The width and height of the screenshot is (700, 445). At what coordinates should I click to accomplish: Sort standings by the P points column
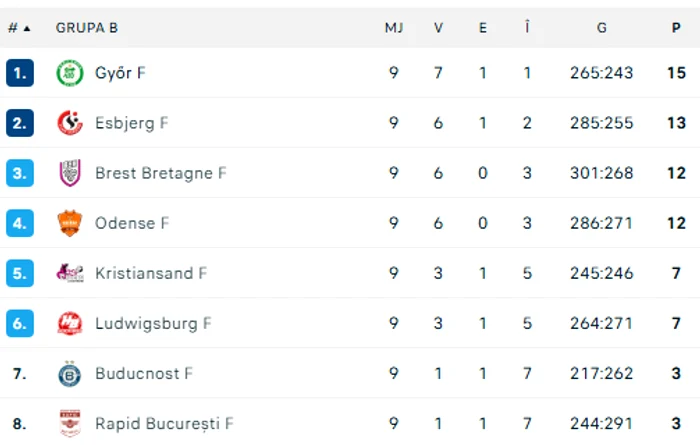(x=676, y=28)
